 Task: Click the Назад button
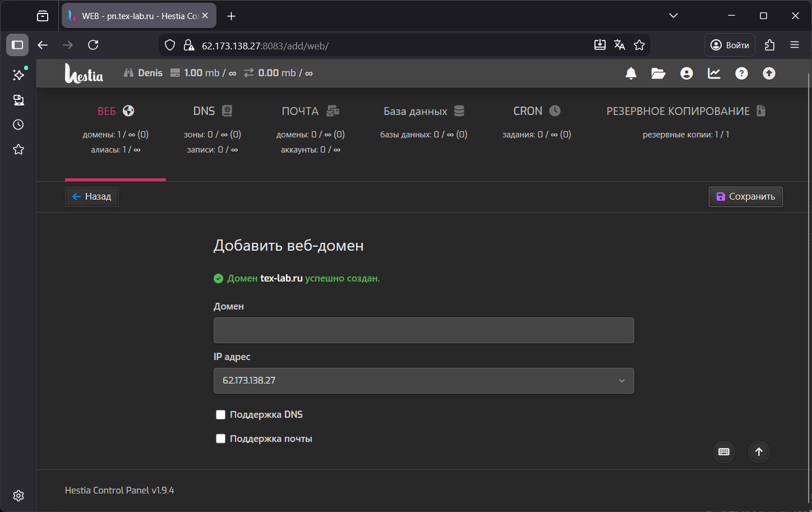92,197
